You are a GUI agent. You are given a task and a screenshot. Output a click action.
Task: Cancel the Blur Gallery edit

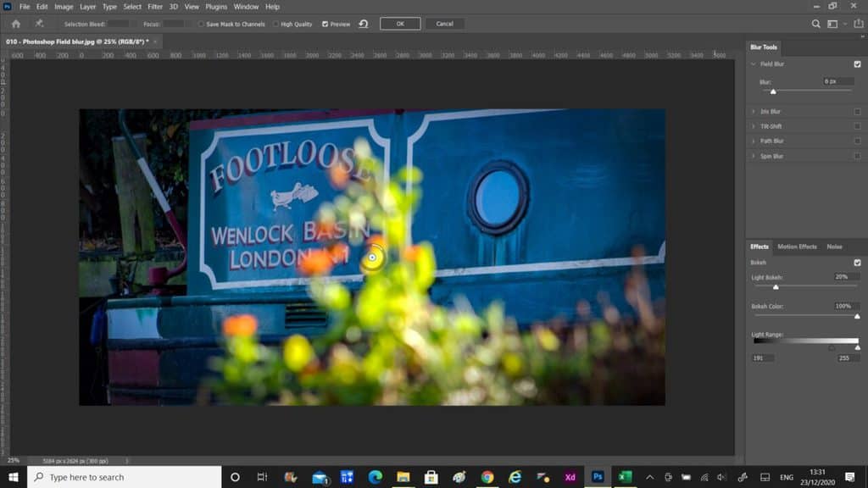(444, 24)
